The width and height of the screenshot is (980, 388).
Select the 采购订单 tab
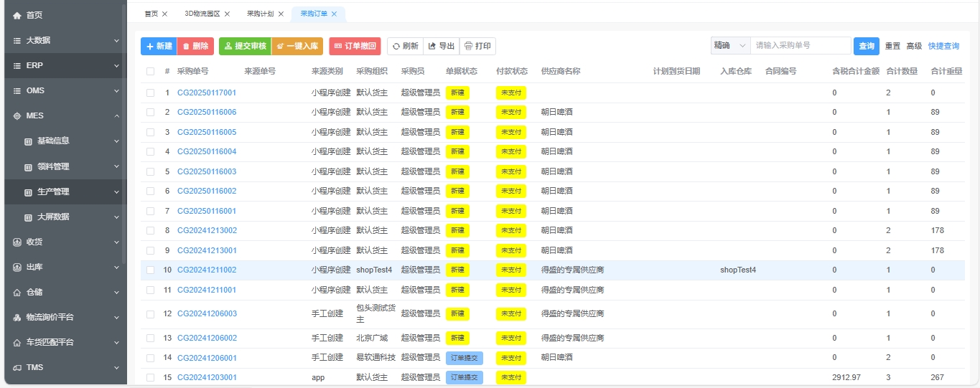[313, 14]
